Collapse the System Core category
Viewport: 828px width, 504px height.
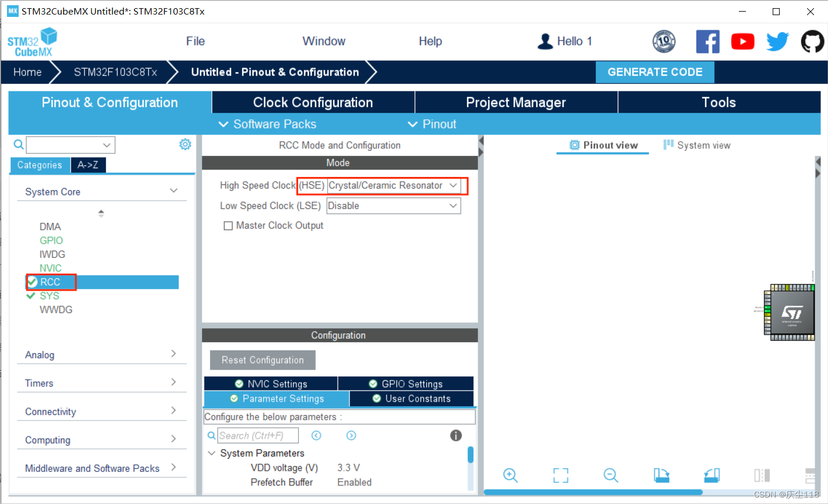[174, 191]
